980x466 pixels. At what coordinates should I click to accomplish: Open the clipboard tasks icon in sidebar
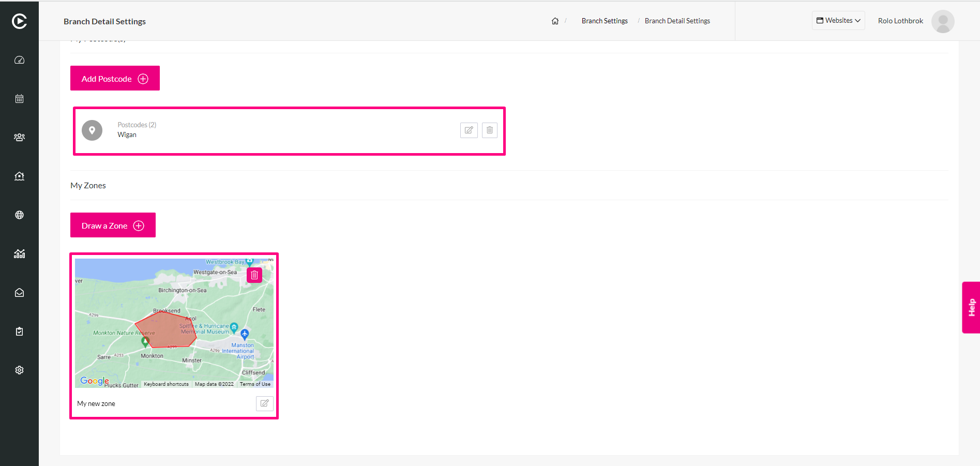(19, 332)
